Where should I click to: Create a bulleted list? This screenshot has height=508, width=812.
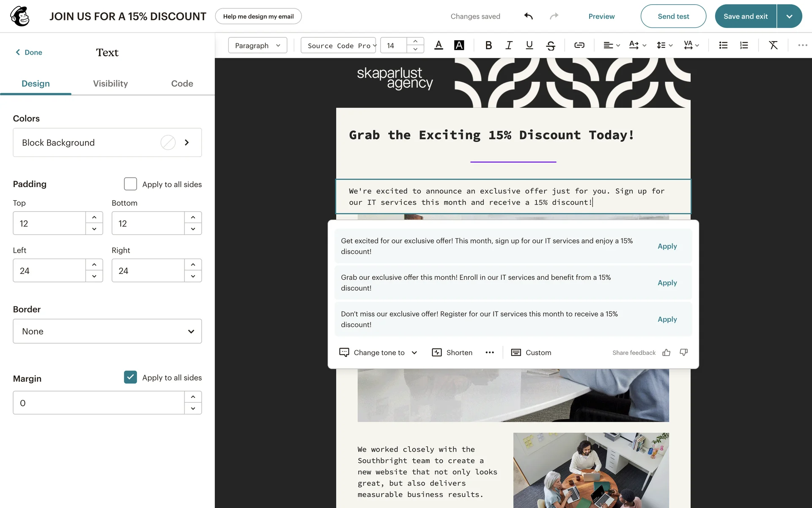click(723, 45)
